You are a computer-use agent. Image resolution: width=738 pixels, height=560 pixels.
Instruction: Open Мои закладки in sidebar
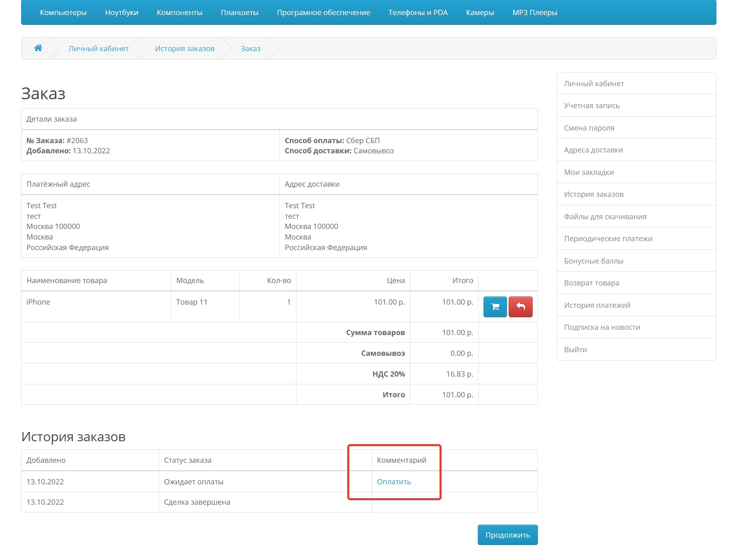pyautogui.click(x=636, y=172)
